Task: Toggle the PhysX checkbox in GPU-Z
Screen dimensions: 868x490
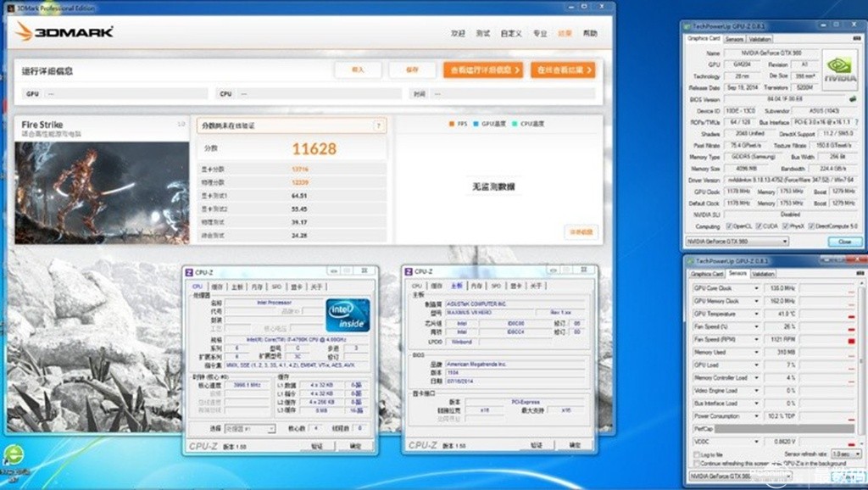Action: 785,226
